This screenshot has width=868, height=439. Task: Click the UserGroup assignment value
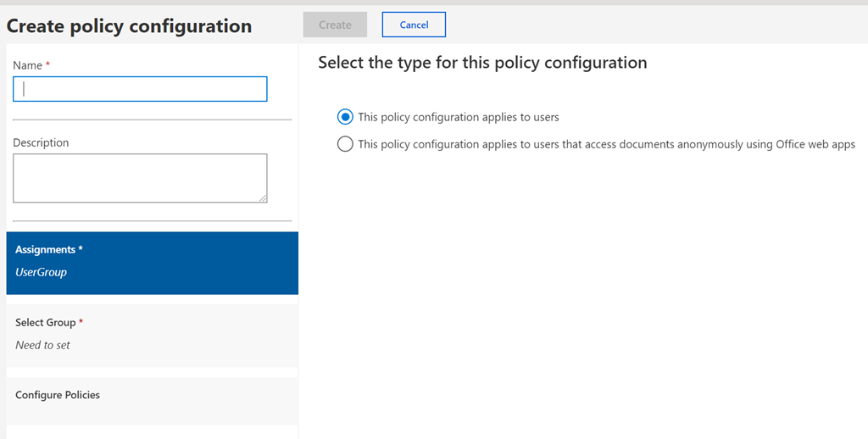pos(41,272)
